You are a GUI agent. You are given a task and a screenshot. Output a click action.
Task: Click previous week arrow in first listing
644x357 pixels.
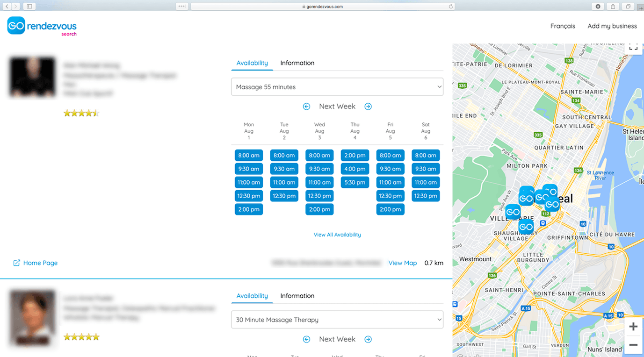coord(306,107)
